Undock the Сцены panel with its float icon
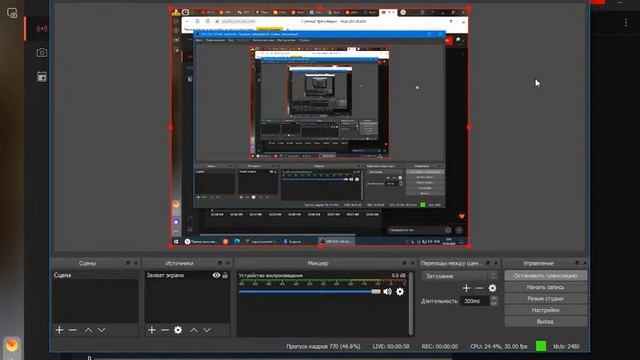 click(x=128, y=263)
